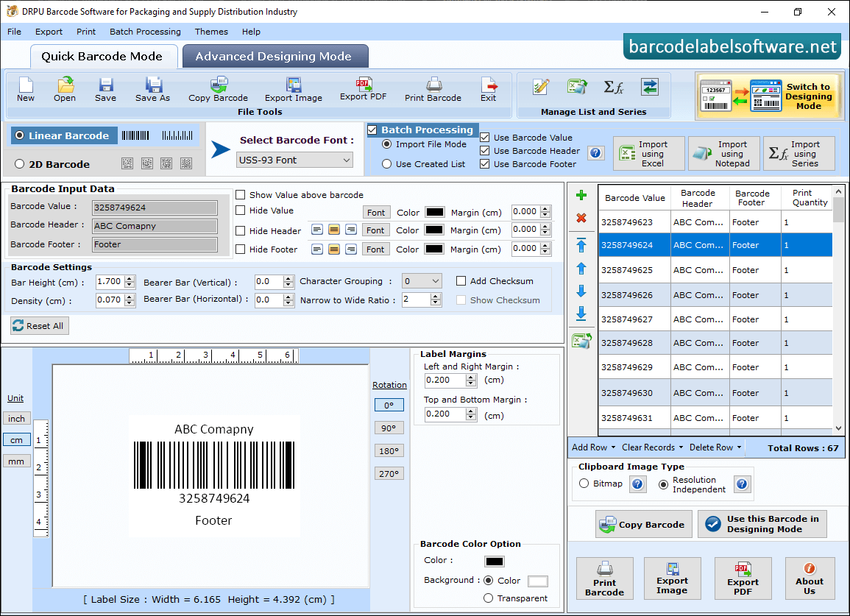Click the black barcode Color swatch
The height and width of the screenshot is (616, 850).
495,562
